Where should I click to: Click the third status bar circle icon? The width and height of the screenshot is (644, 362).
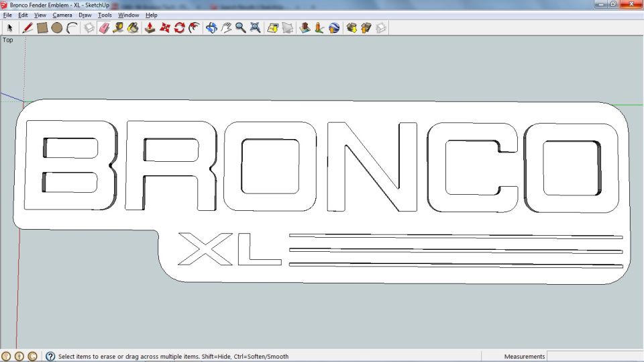32,356
